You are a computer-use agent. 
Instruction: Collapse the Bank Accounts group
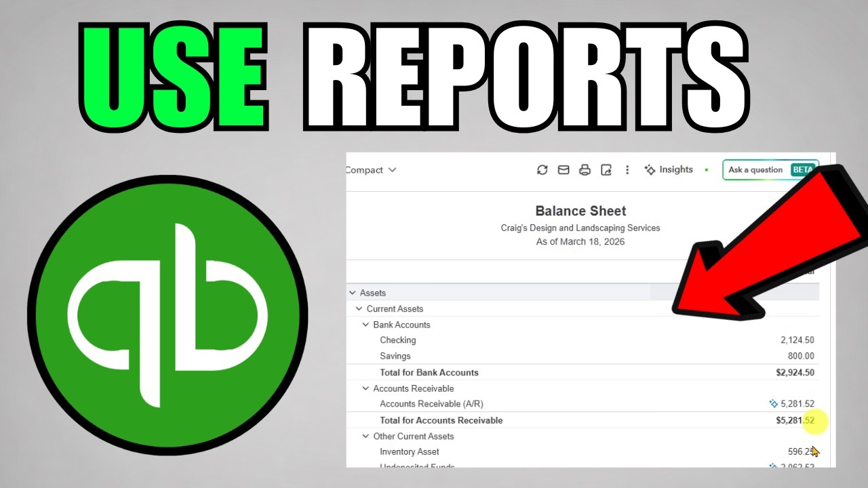[366, 325]
